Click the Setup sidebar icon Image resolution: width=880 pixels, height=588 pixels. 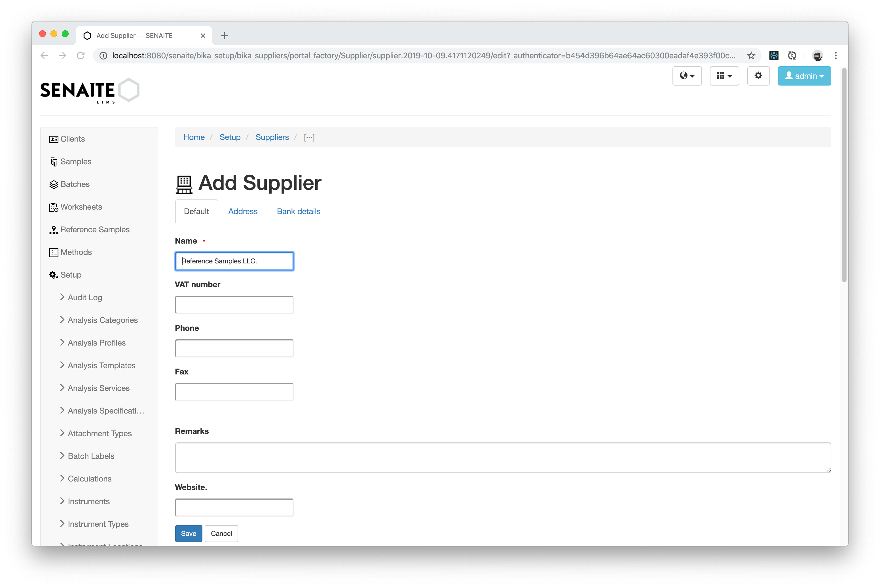coord(54,274)
